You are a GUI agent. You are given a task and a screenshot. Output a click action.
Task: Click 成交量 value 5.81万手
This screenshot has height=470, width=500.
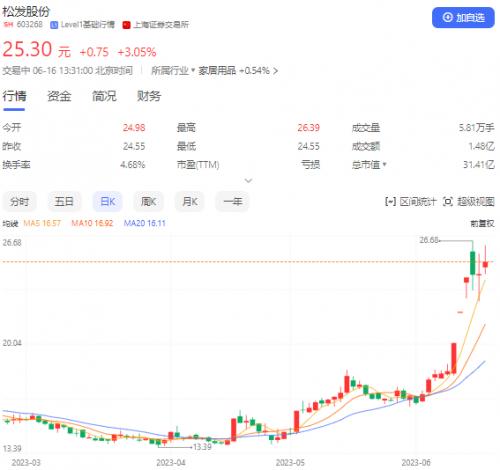click(476, 128)
